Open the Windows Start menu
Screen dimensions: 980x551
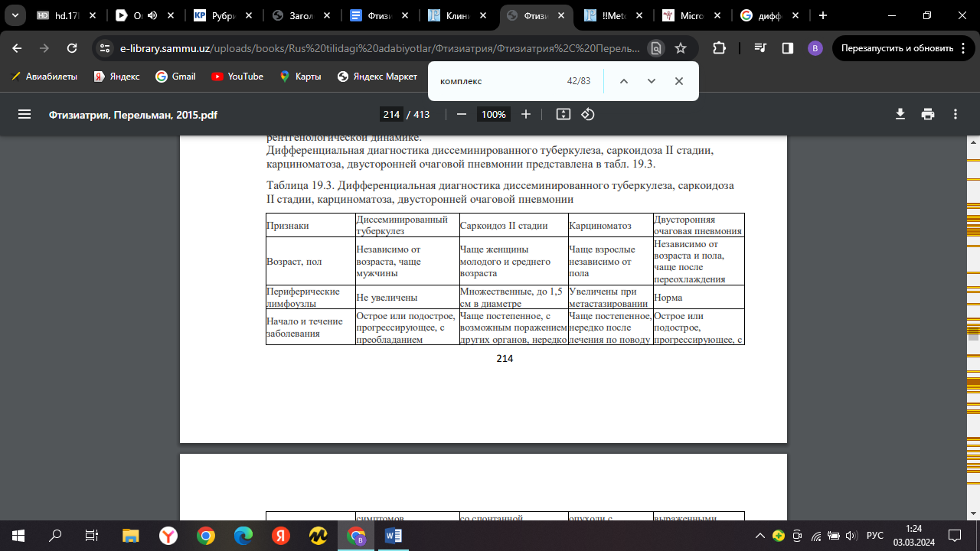[18, 536]
